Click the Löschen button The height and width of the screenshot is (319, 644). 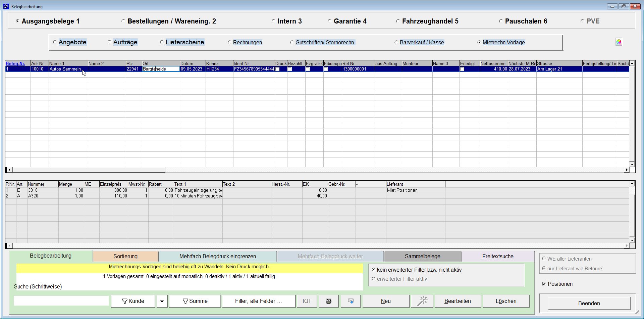click(x=506, y=301)
